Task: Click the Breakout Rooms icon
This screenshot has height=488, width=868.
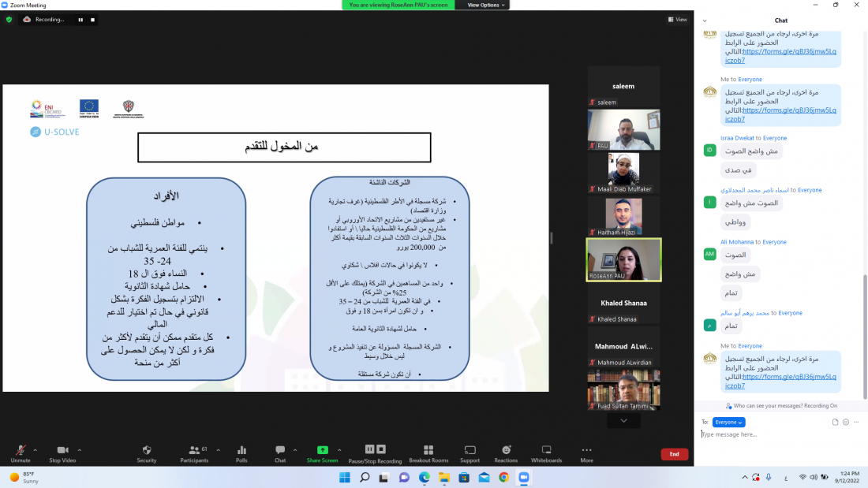Action: click(x=428, y=452)
